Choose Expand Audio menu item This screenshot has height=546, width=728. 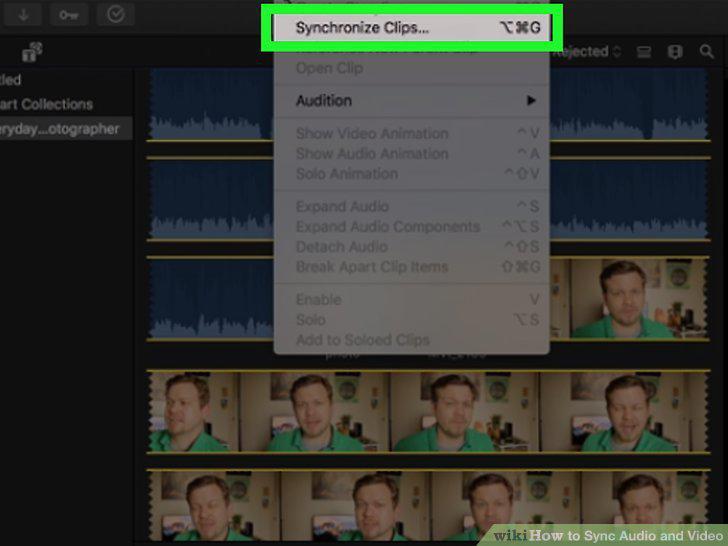[411, 207]
